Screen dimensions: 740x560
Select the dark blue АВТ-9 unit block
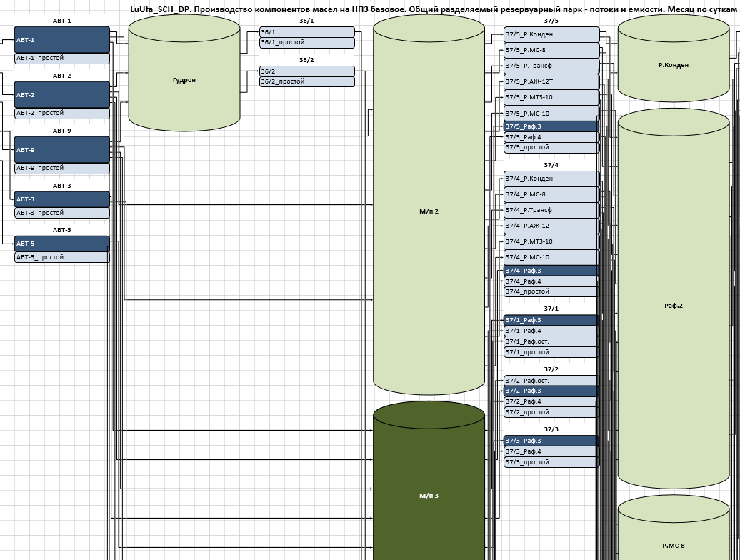click(x=62, y=150)
